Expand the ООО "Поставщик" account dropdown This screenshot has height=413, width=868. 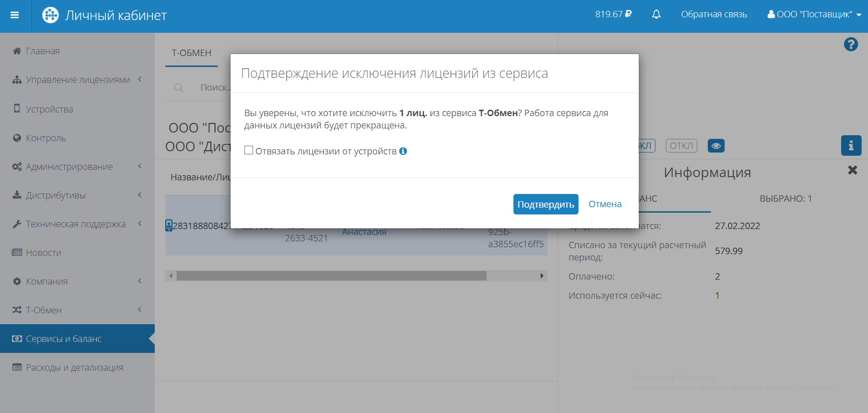814,15
